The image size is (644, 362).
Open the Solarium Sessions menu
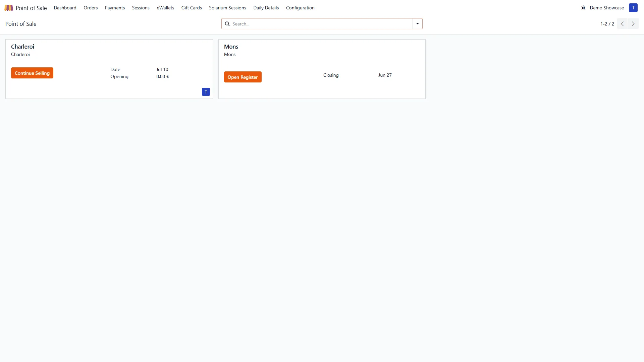click(x=227, y=8)
